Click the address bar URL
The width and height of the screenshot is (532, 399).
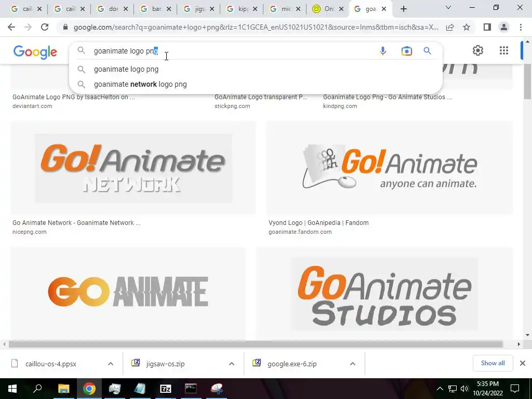point(256,27)
